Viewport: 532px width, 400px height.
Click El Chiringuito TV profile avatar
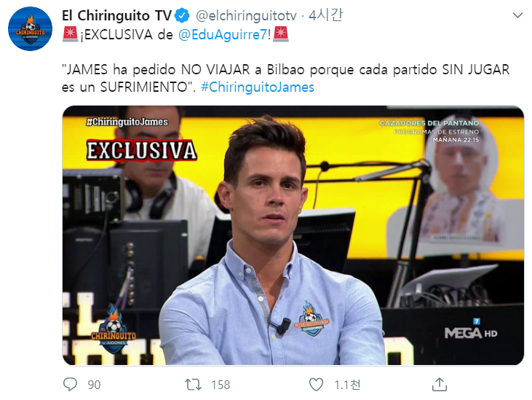tap(30, 28)
